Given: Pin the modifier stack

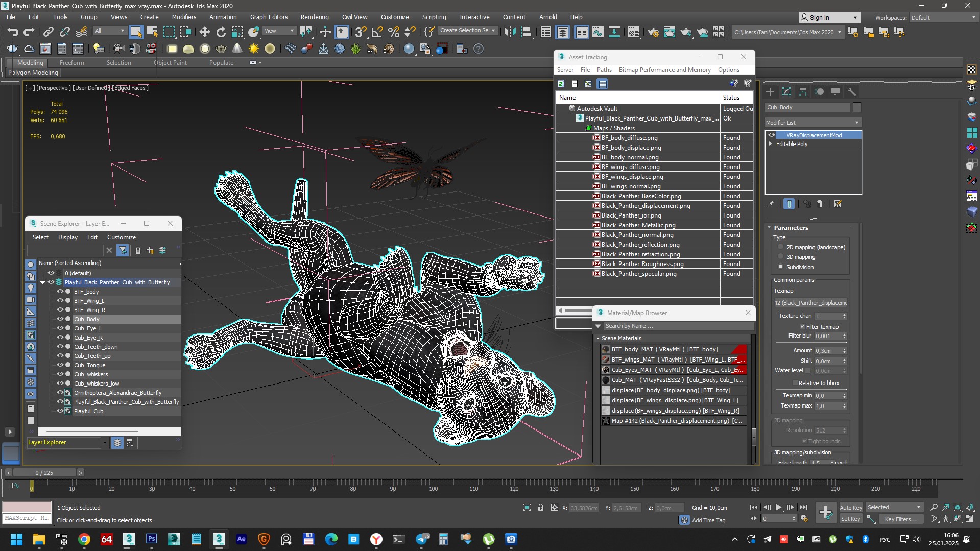Looking at the screenshot, I should [x=771, y=204].
